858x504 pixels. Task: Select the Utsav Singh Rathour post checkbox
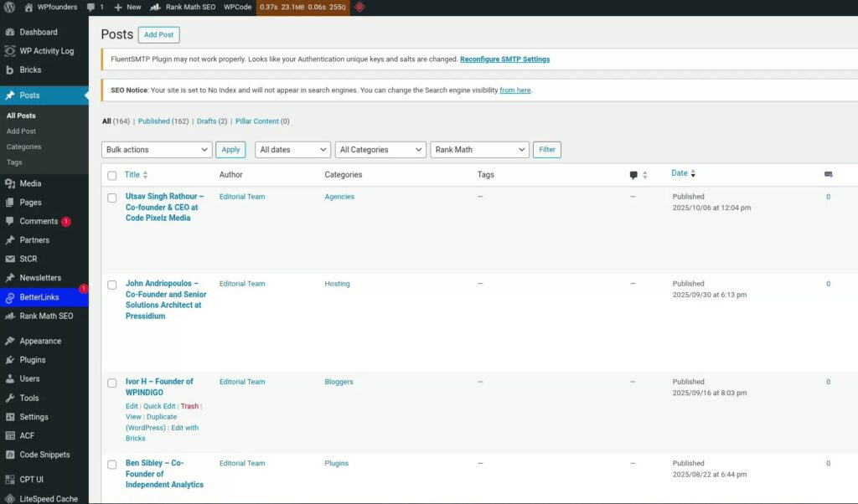(112, 198)
